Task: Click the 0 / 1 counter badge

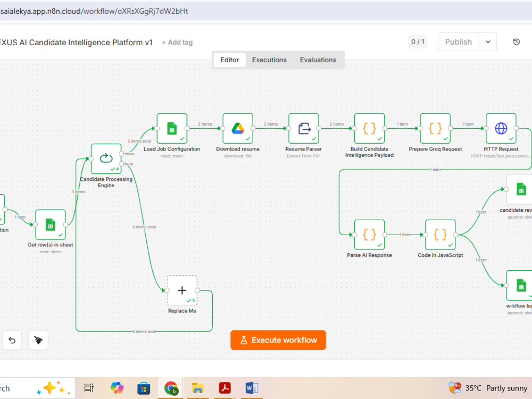Action: click(x=418, y=41)
